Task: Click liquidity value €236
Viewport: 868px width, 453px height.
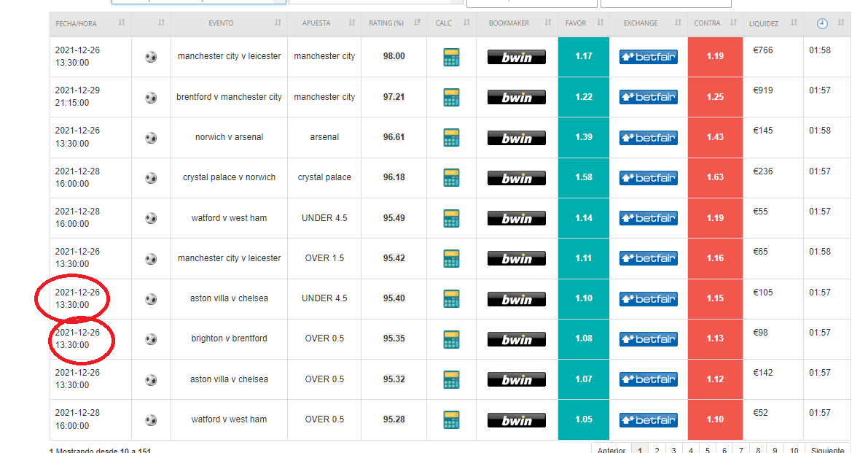Action: click(x=763, y=171)
